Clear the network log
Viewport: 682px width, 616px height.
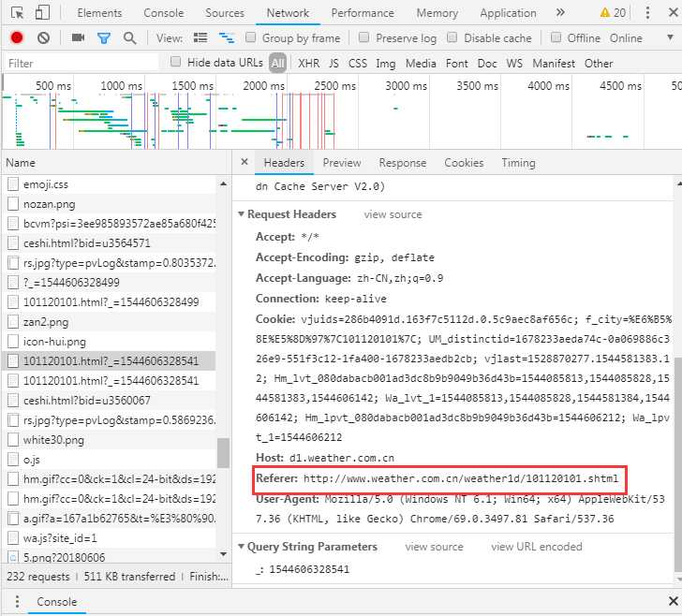point(43,37)
